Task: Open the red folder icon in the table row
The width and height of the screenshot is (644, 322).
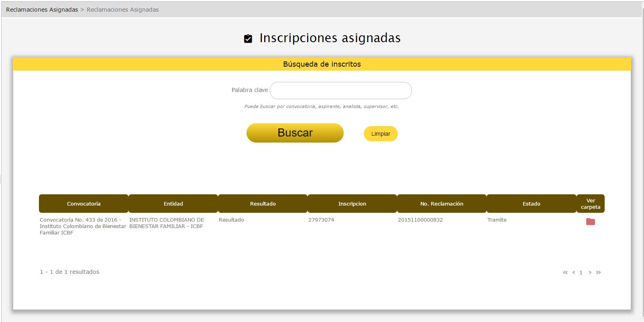Action: [x=590, y=222]
